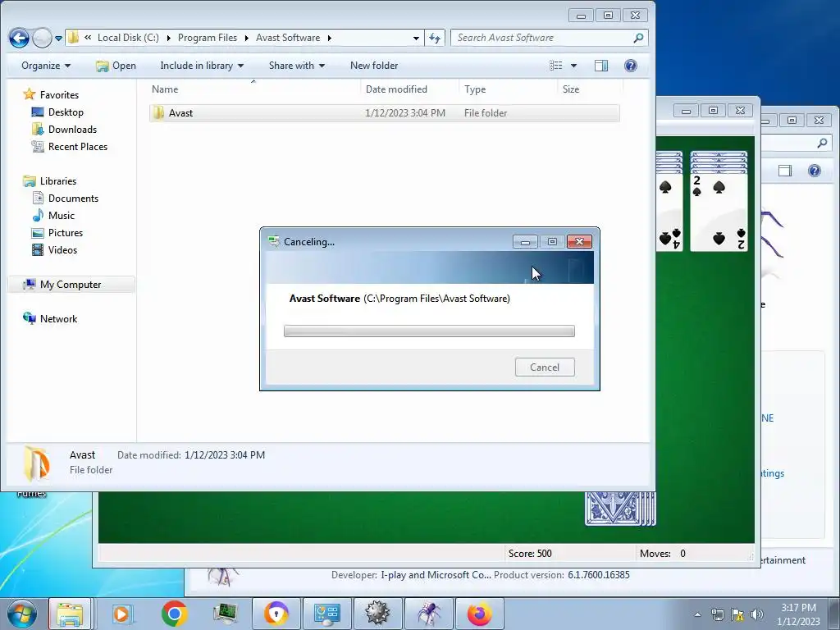Sort by the Name column header
The width and height of the screenshot is (840, 630).
click(253, 89)
